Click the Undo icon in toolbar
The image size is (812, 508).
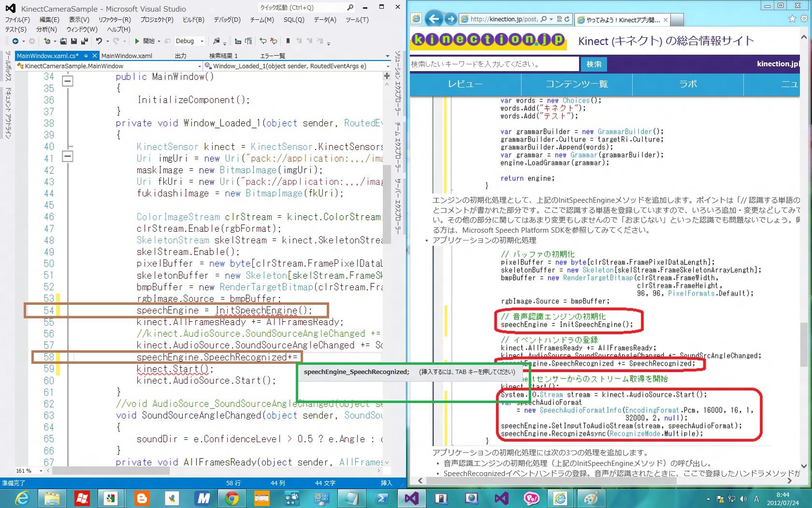(99, 41)
